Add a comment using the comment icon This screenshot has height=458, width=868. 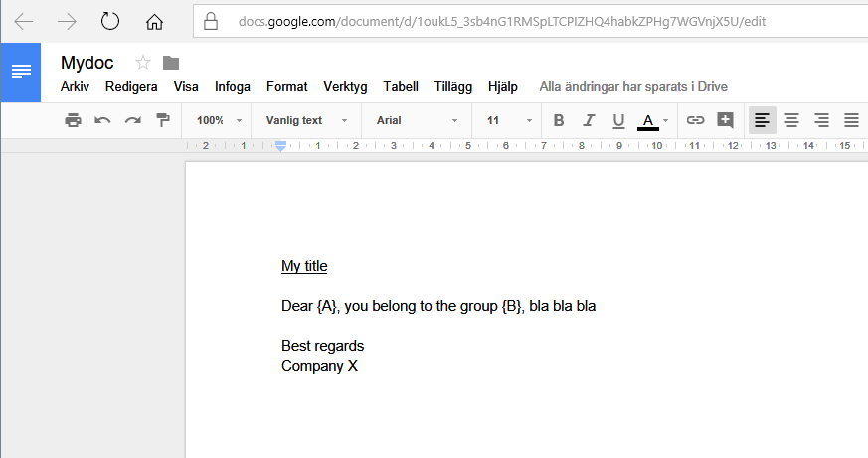point(725,120)
